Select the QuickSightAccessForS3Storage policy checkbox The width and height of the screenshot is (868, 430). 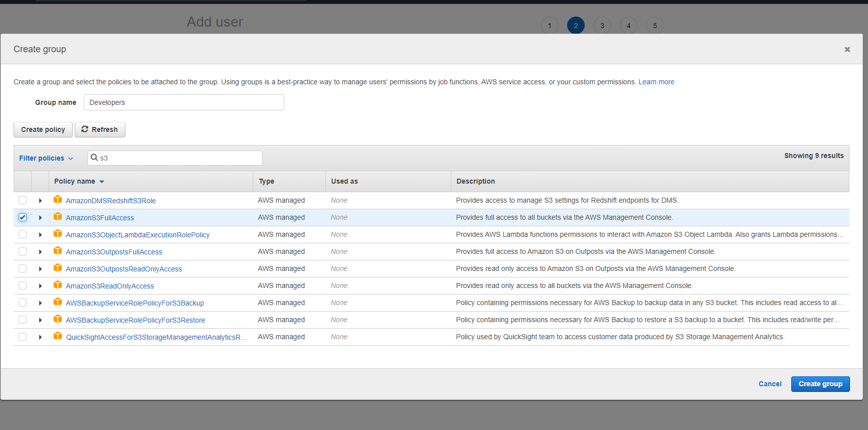point(23,337)
